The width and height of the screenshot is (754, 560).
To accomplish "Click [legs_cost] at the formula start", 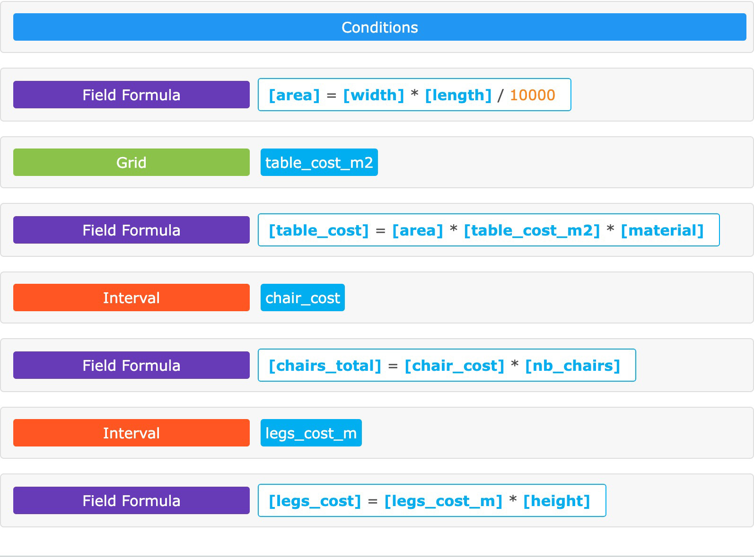I will click(x=315, y=501).
